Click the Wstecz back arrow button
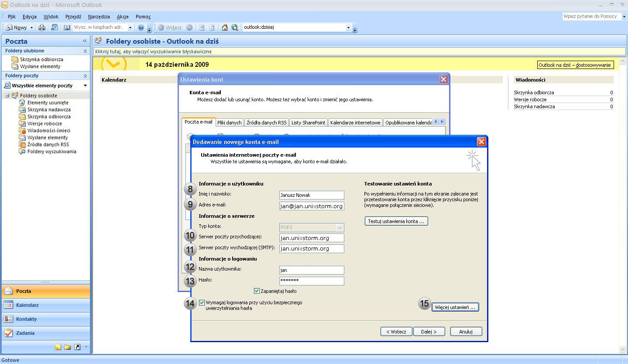 [170, 27]
